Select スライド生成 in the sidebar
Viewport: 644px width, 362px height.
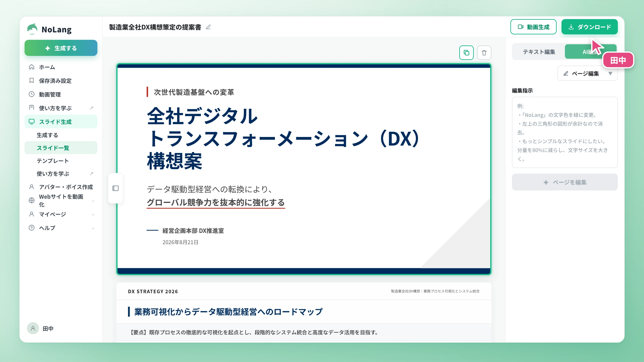(x=61, y=122)
